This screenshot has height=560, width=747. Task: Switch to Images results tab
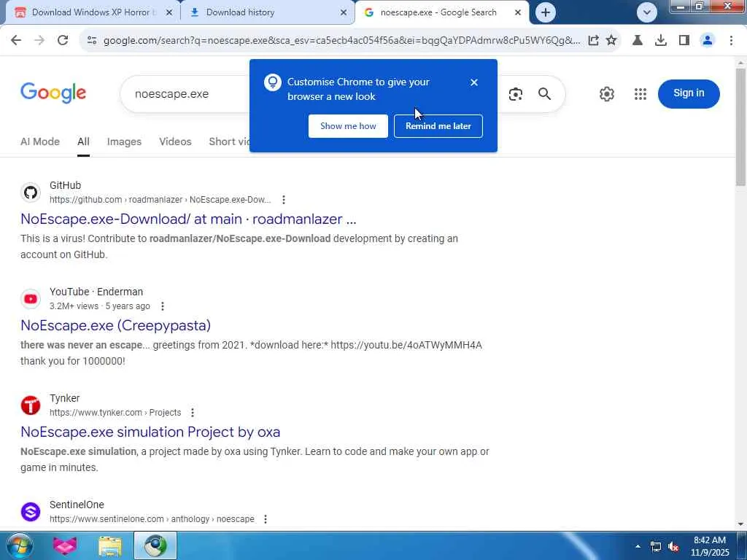tap(124, 141)
